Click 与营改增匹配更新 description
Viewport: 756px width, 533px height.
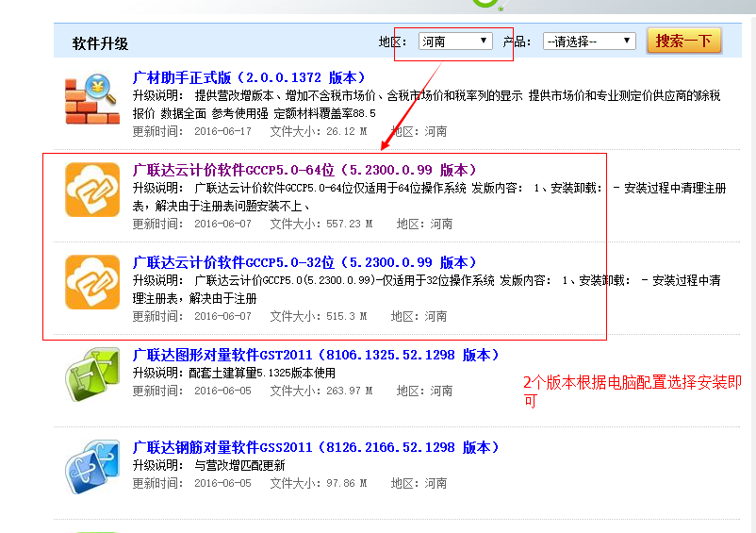tap(239, 465)
